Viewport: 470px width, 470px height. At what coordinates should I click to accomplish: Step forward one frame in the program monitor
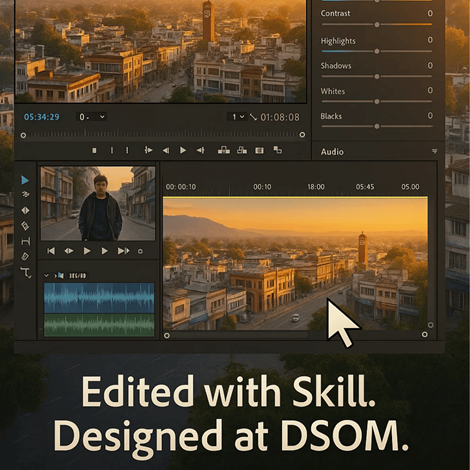(x=200, y=151)
